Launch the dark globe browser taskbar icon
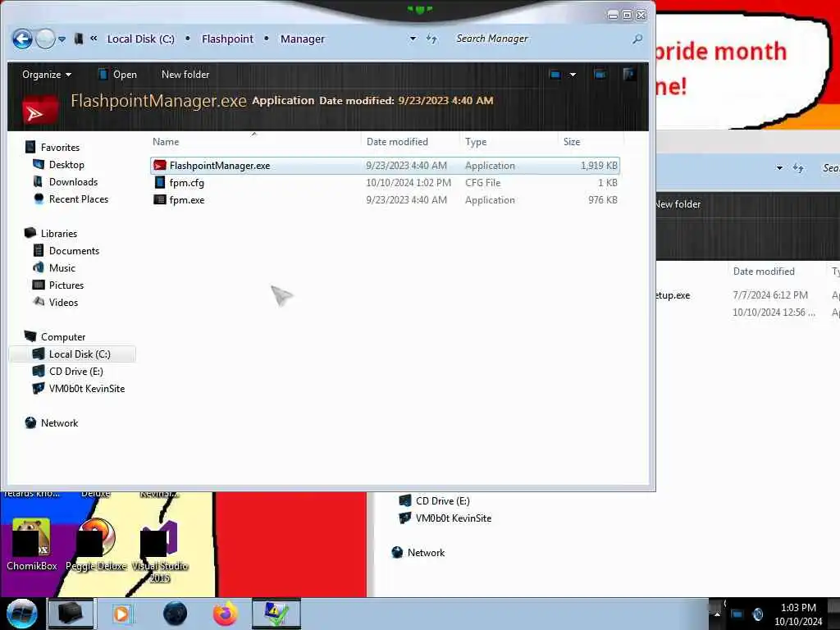 click(175, 614)
